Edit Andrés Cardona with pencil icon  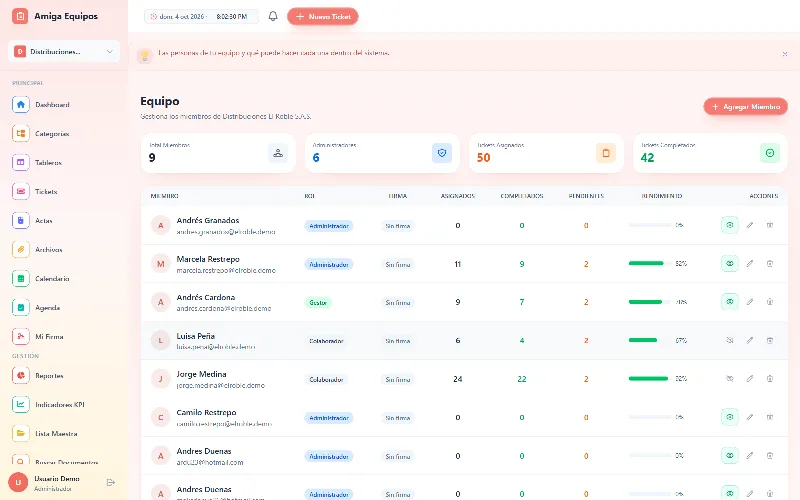tap(749, 302)
